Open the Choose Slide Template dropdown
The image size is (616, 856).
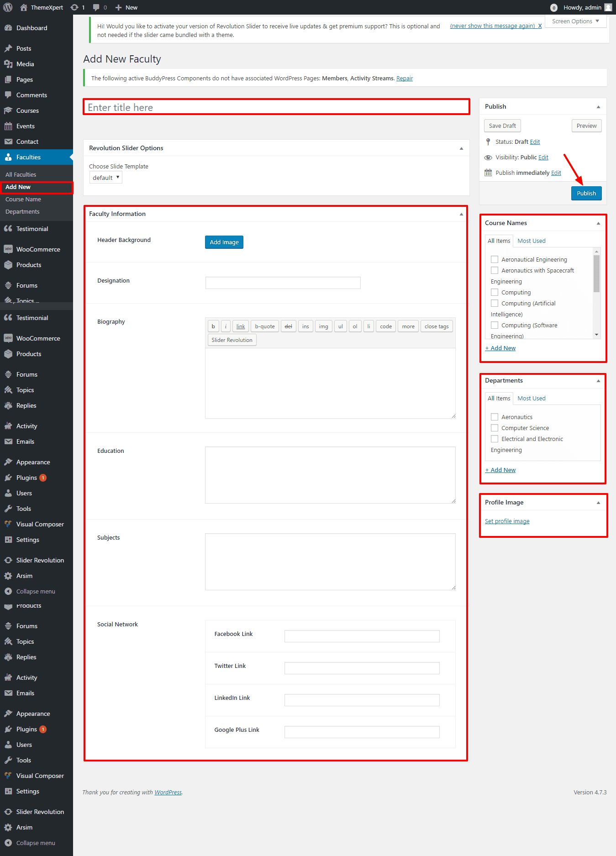[105, 178]
